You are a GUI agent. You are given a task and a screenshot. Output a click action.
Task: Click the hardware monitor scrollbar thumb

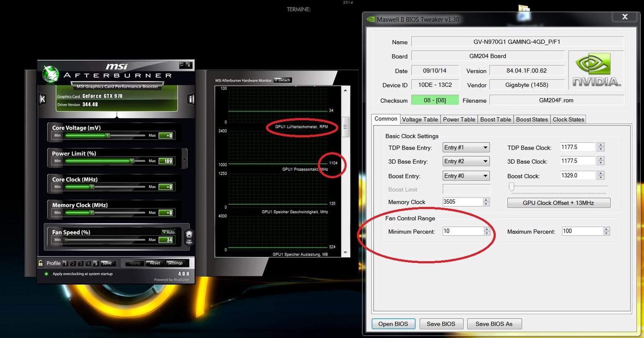(x=345, y=127)
